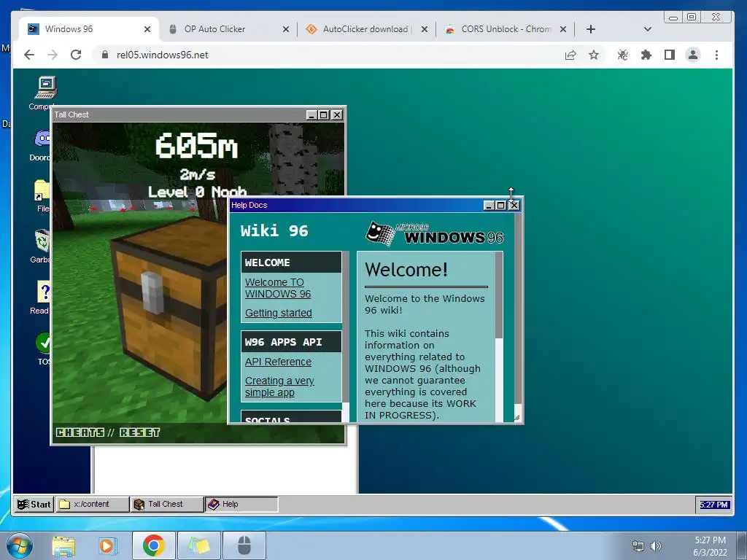This screenshot has height=560, width=747.
Task: Click the Windows 96 Start button
Action: [x=34, y=505]
